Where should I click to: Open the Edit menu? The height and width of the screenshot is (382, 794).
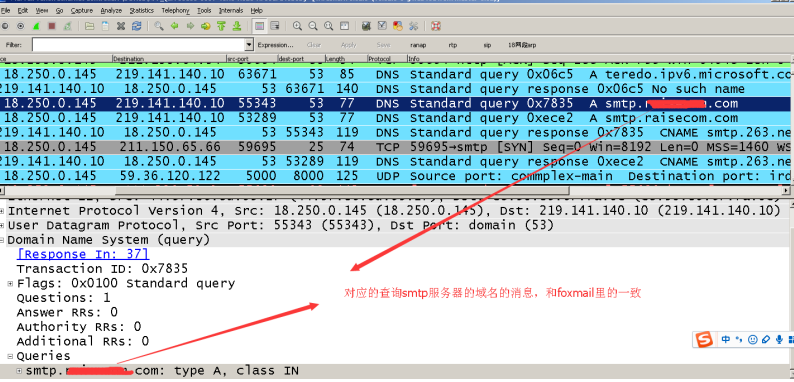pos(23,10)
